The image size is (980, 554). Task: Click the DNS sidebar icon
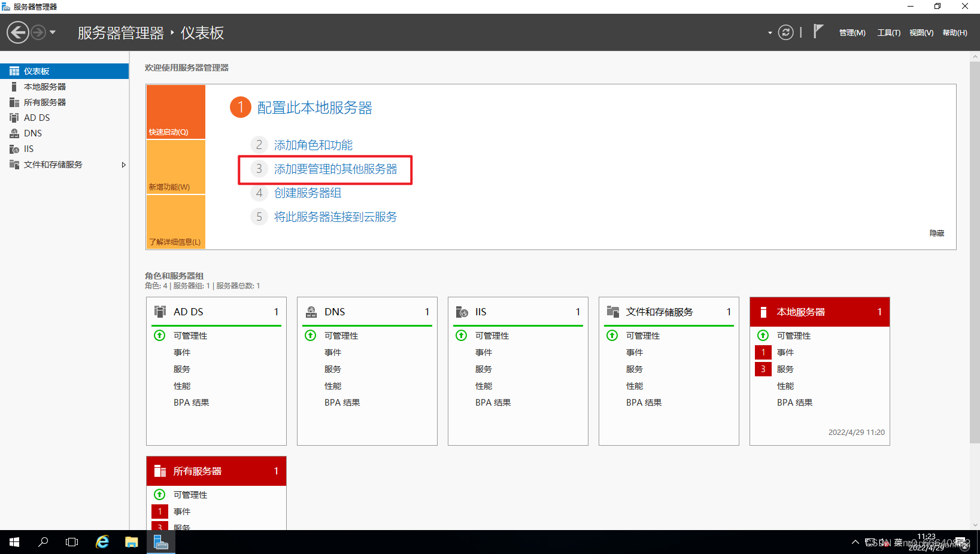14,133
